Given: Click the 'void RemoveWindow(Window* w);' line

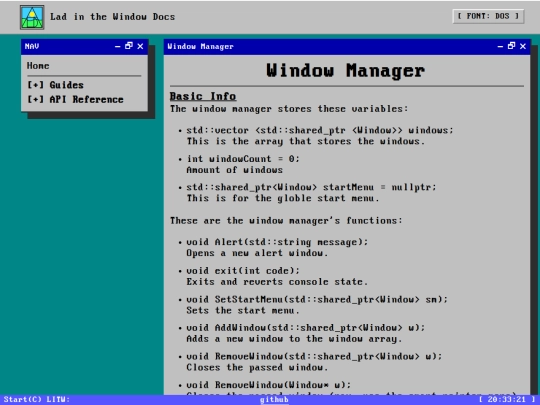Looking at the screenshot, I should pyautogui.click(x=269, y=385).
